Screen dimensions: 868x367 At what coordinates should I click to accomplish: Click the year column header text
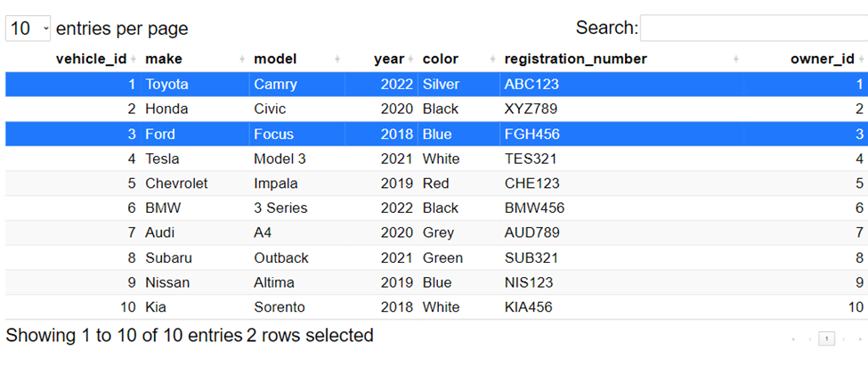coord(388,59)
